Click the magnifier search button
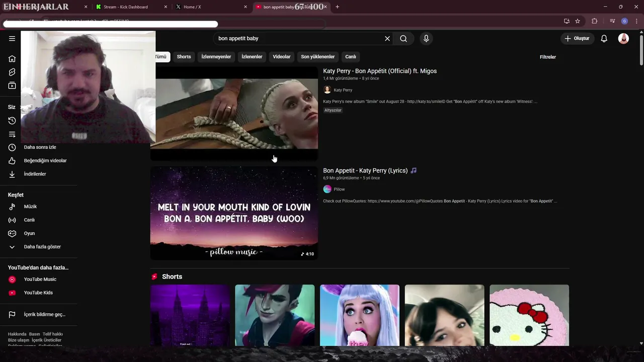Image resolution: width=644 pixels, height=362 pixels. click(x=404, y=39)
